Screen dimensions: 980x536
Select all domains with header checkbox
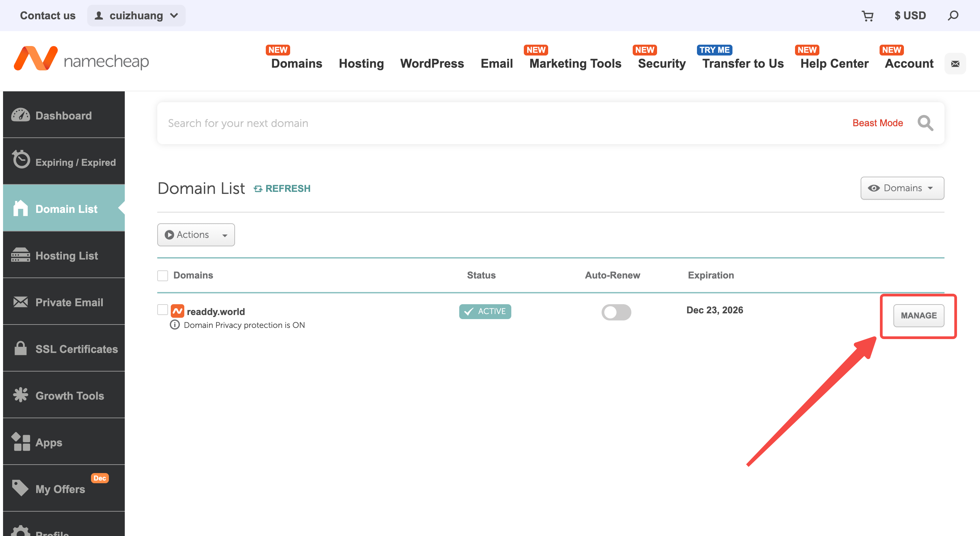point(163,275)
